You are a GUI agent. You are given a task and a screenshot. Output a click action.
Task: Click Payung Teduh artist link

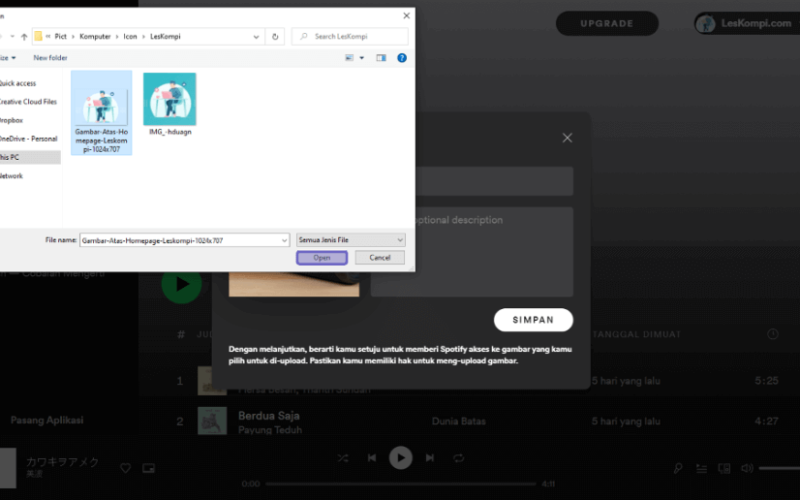coord(270,430)
